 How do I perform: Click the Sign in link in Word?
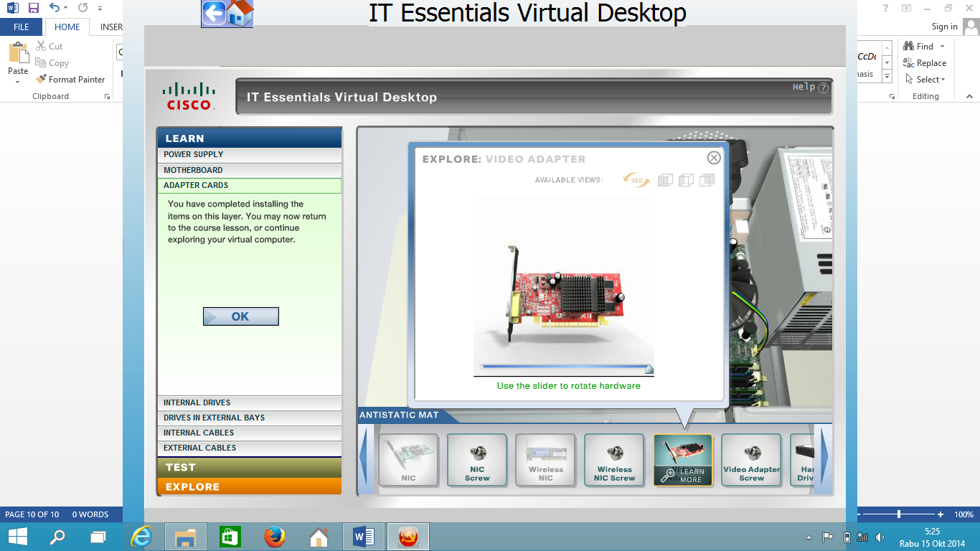click(945, 27)
